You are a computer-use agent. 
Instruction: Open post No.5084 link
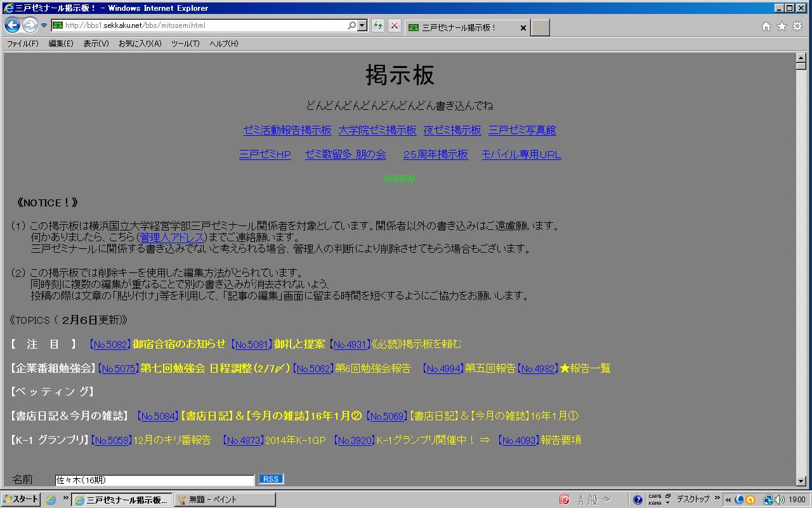click(158, 417)
